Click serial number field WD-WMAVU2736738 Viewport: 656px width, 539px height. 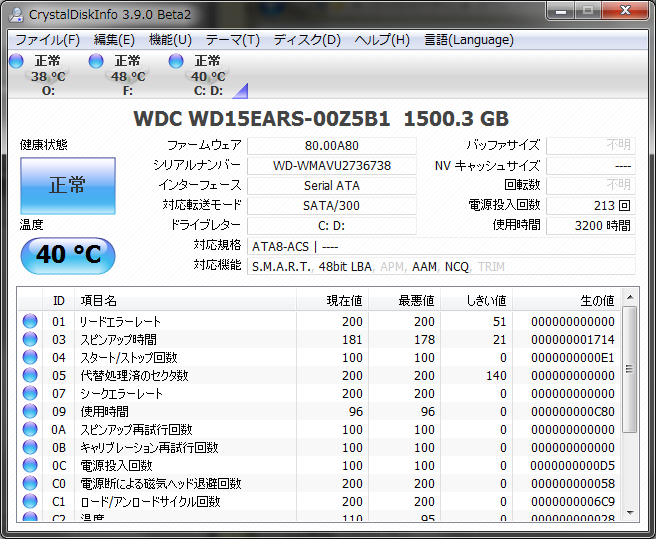click(x=332, y=166)
